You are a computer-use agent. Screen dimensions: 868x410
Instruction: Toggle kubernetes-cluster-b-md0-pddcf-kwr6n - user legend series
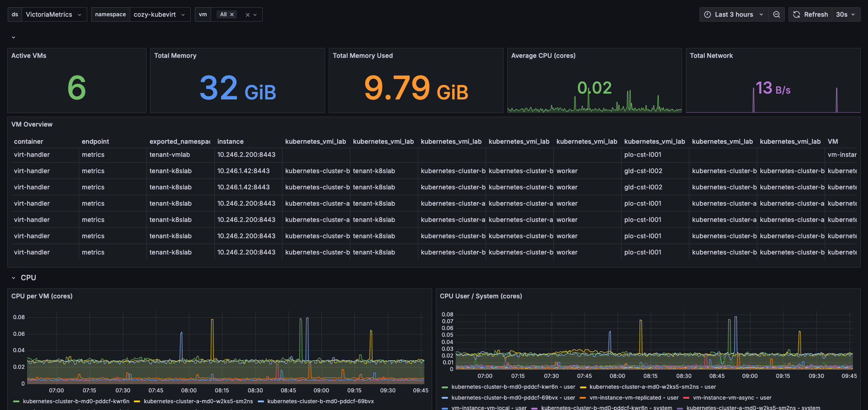513,387
